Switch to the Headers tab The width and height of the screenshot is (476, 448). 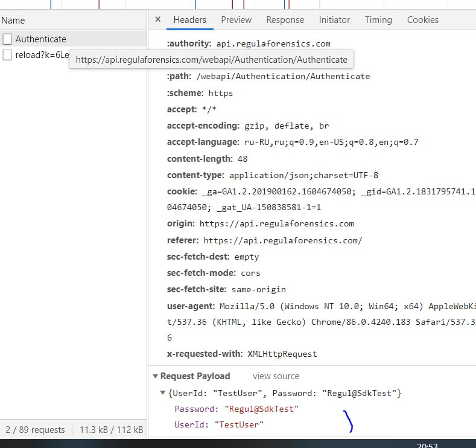point(189,20)
